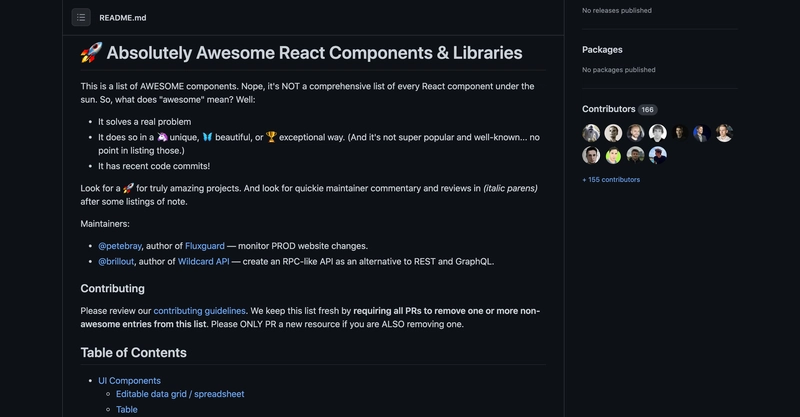Click the trophy emoji before 'exceptional way'
Viewport: 800px width, 417px height.
click(x=271, y=137)
